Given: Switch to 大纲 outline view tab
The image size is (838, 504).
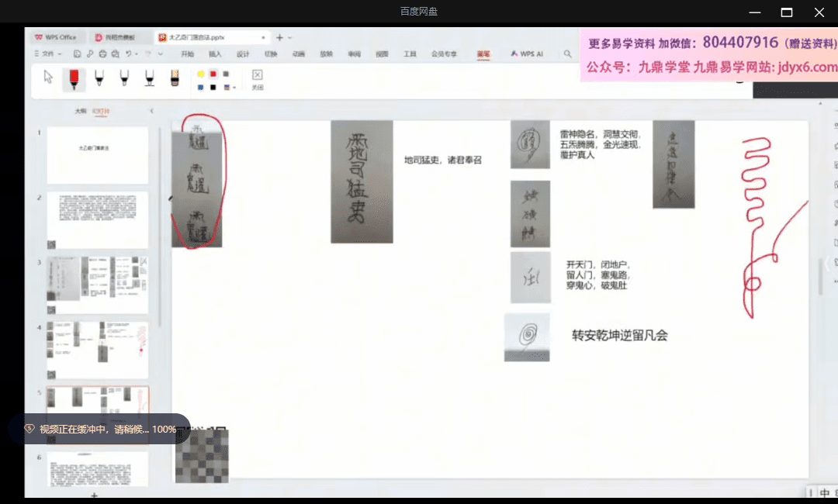Looking at the screenshot, I should (80, 112).
